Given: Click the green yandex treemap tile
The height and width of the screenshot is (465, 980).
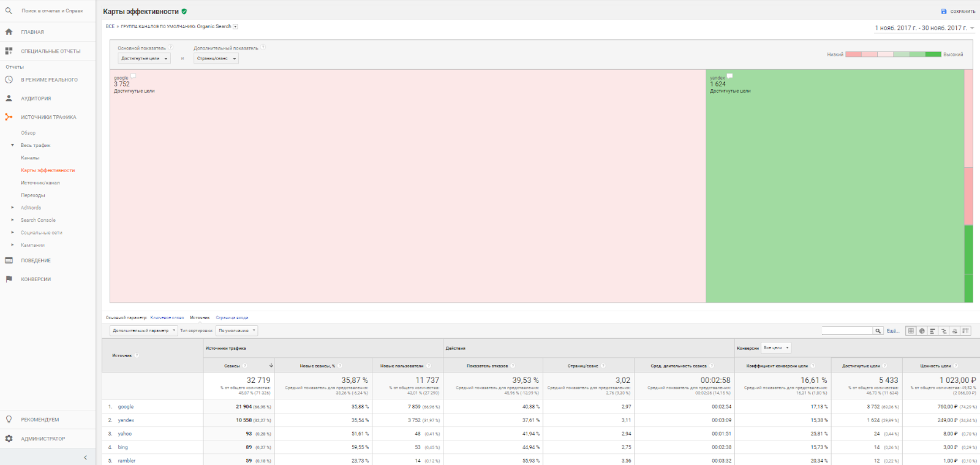Looking at the screenshot, I should [x=835, y=186].
